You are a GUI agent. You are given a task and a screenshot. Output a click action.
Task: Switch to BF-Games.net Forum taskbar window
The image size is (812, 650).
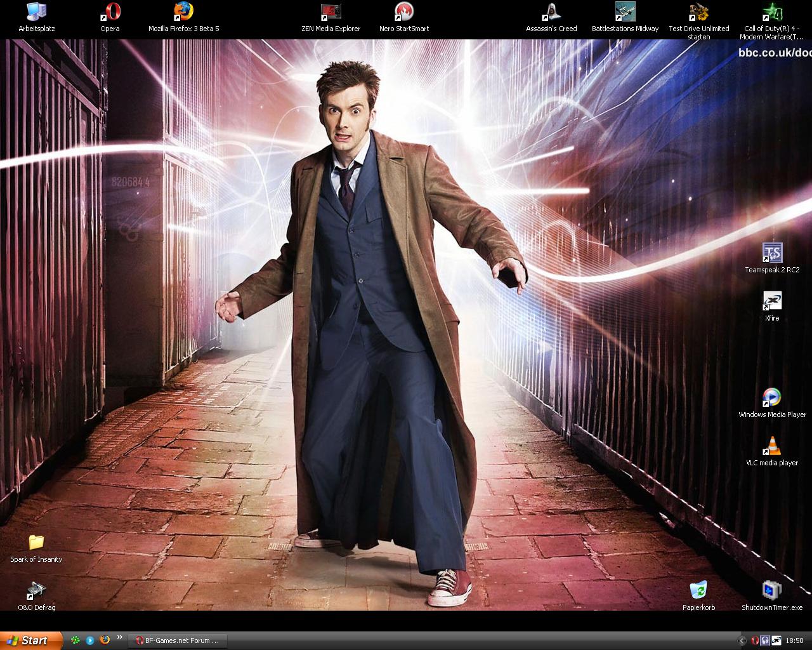pyautogui.click(x=177, y=640)
